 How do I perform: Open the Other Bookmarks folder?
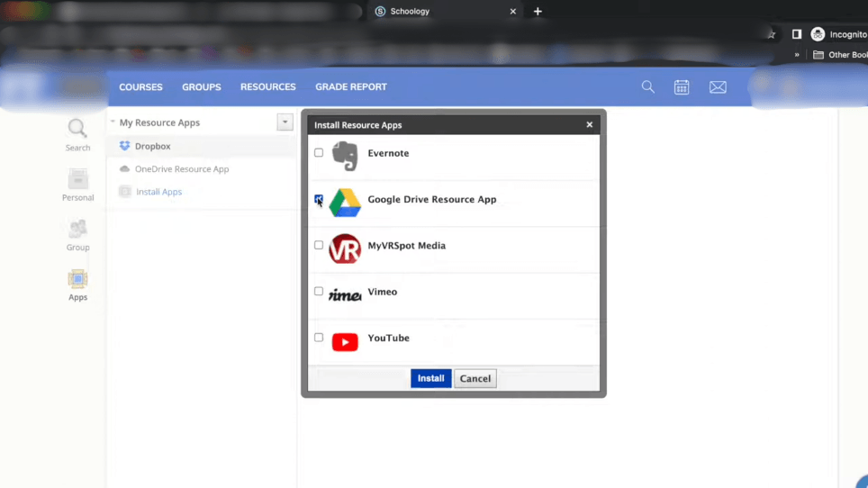coord(840,55)
